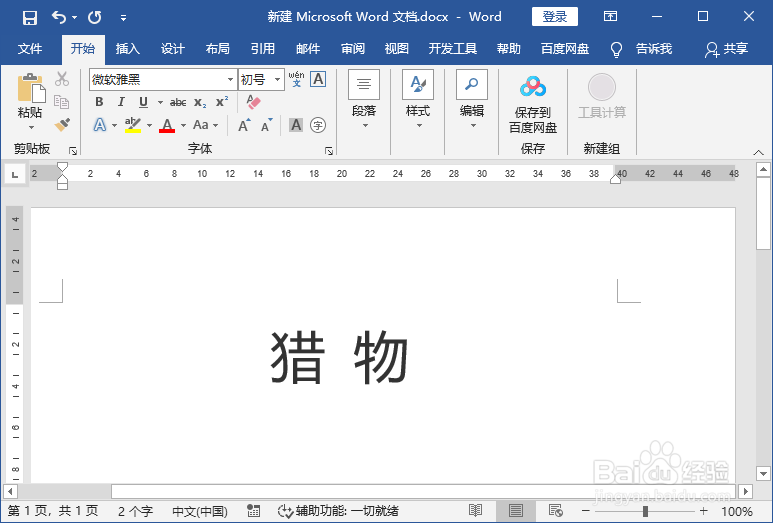Collapse the ribbon with the arrow

(x=759, y=152)
